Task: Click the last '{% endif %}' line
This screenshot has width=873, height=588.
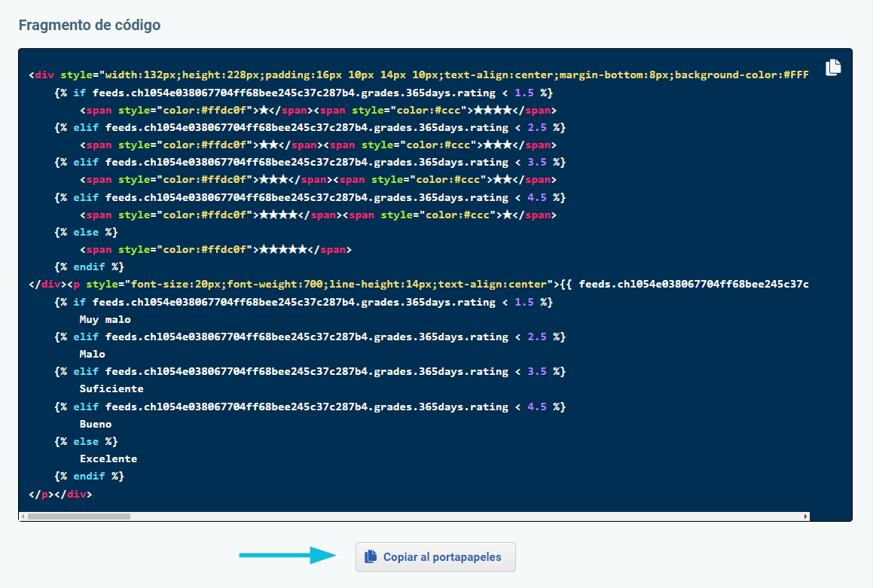Action: [89, 476]
